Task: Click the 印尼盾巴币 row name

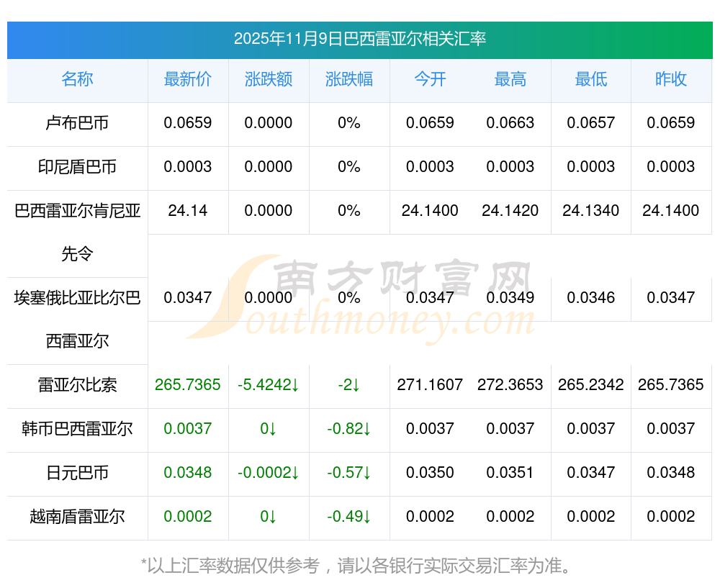Action: click(77, 167)
